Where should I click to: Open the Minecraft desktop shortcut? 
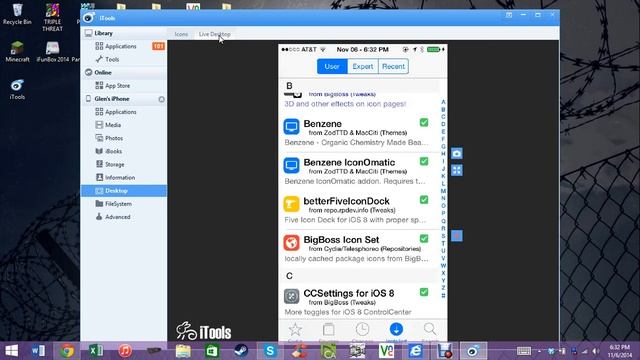click(17, 51)
